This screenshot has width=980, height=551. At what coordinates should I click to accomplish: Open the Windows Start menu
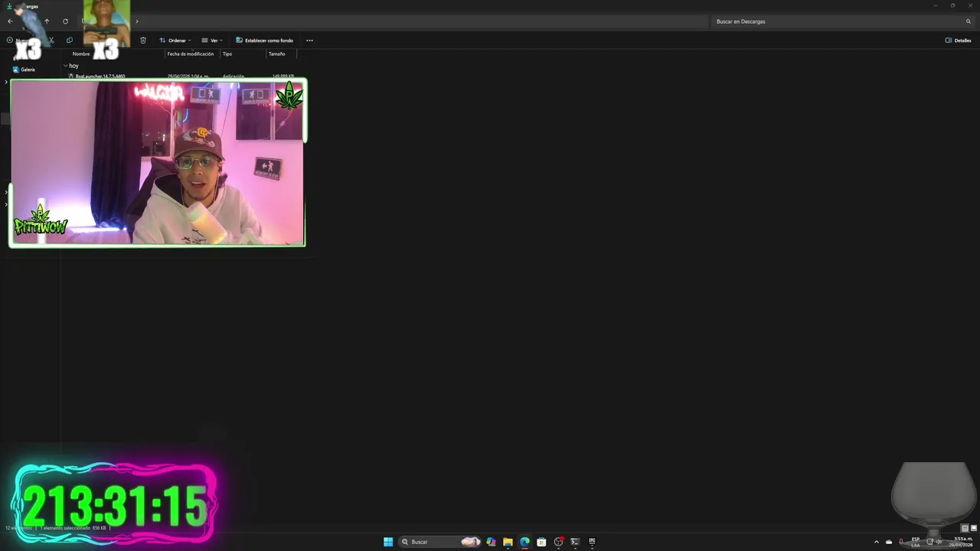388,542
